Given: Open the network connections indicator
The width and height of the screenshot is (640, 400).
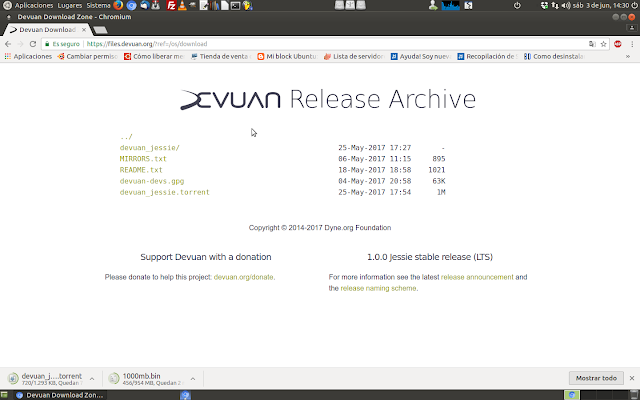Looking at the screenshot, I should click(x=555, y=5).
